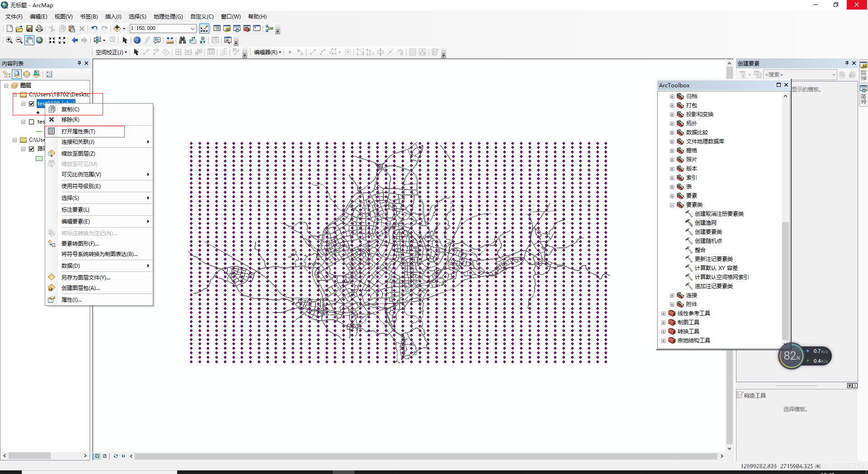Select the Pan hand tool
868x474 pixels.
[x=29, y=40]
